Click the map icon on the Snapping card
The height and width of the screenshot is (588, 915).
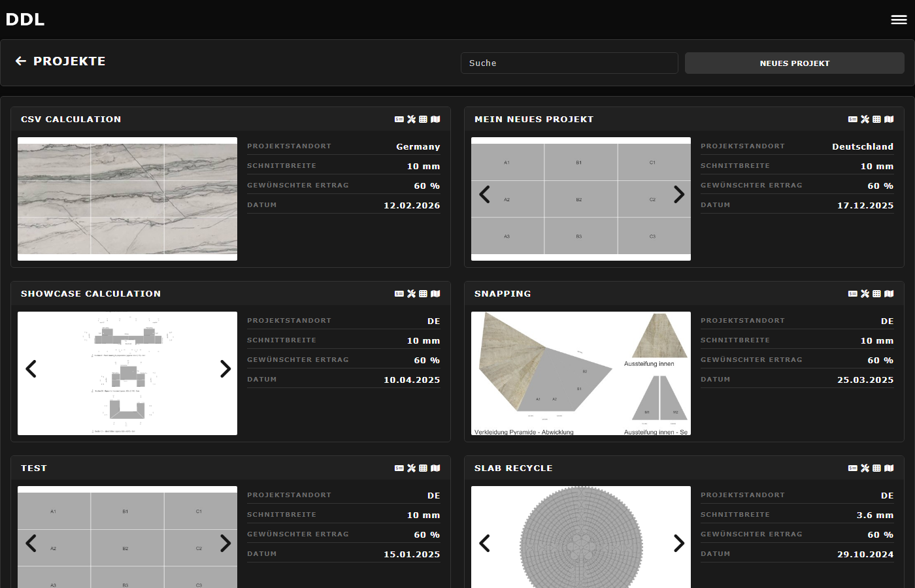click(888, 293)
